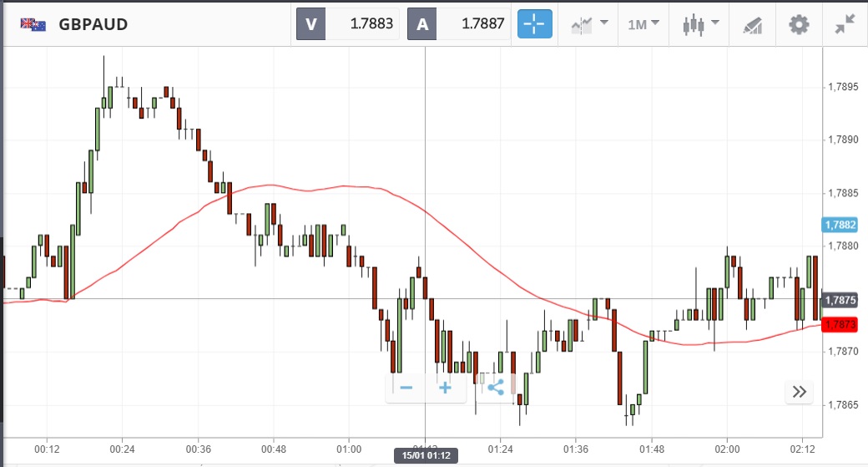Select the GBPAUD symbol name
The height and width of the screenshot is (467, 868).
(x=93, y=24)
